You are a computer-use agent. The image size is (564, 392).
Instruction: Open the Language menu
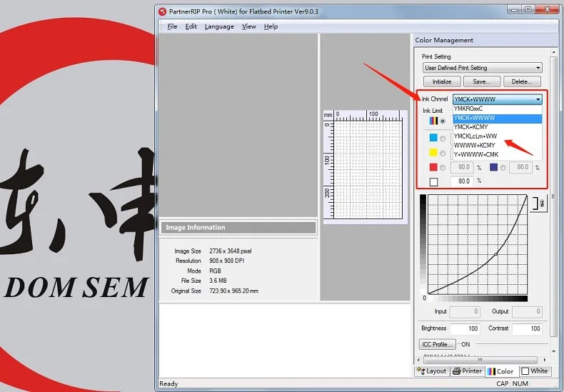tap(219, 26)
